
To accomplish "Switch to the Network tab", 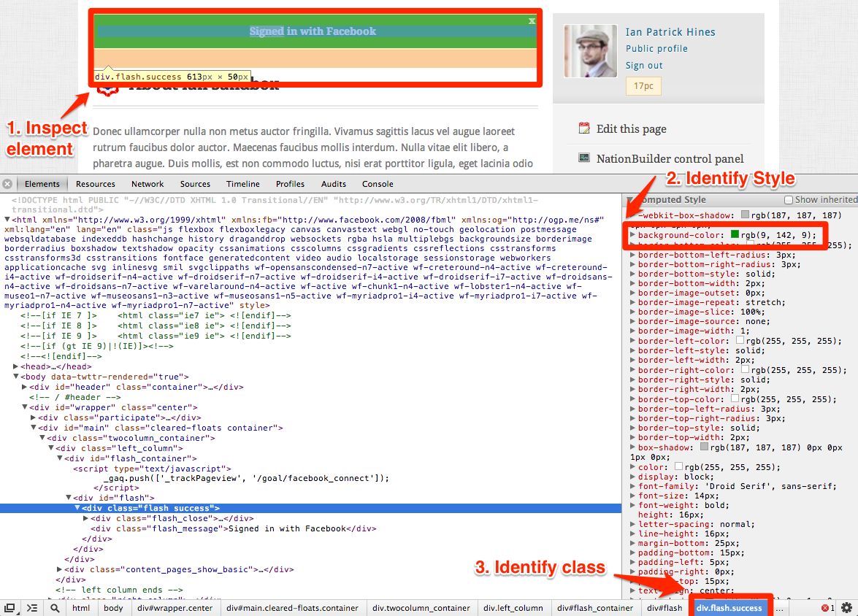I will [148, 184].
